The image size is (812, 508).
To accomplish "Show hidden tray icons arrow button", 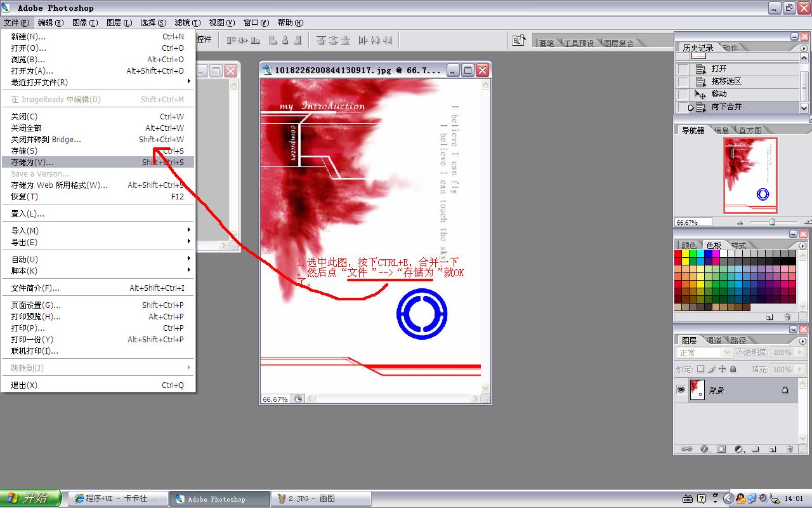I will [x=728, y=498].
